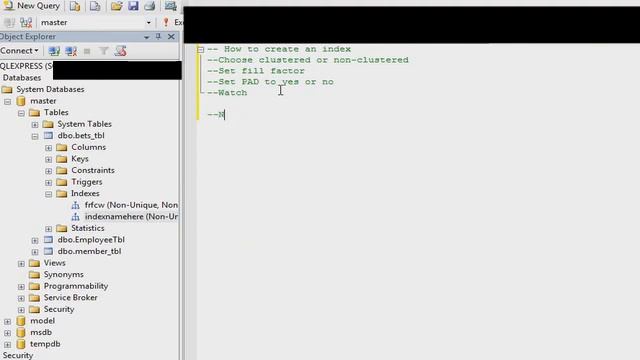Expand the Statistics folder
The image size is (640, 360).
pos(49,229)
